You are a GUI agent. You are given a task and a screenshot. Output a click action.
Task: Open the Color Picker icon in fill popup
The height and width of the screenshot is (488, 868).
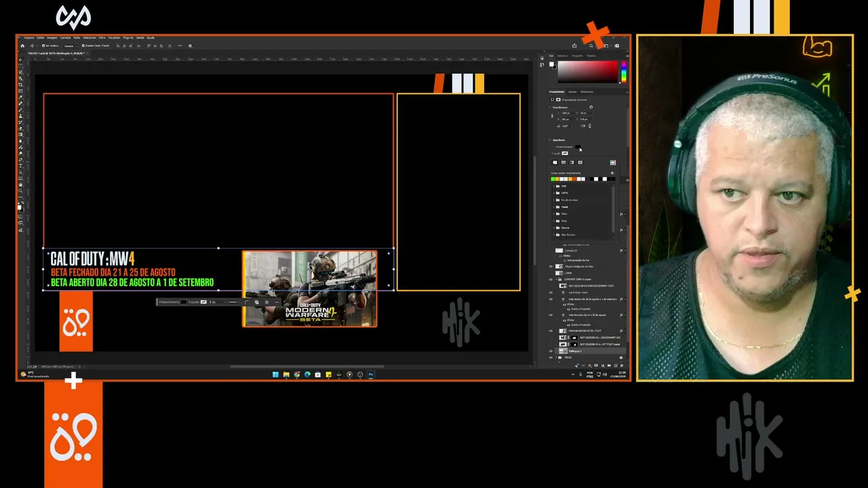pos(613,163)
